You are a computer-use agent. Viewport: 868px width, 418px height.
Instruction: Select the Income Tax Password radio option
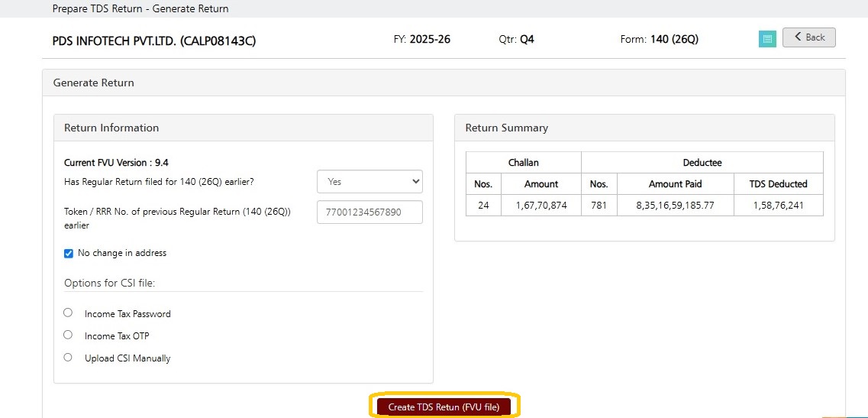[67, 313]
